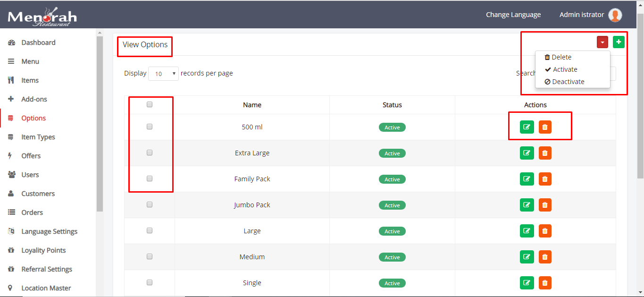The width and height of the screenshot is (644, 297).
Task: Delete the Extra Large option via trash icon
Action: tap(545, 153)
